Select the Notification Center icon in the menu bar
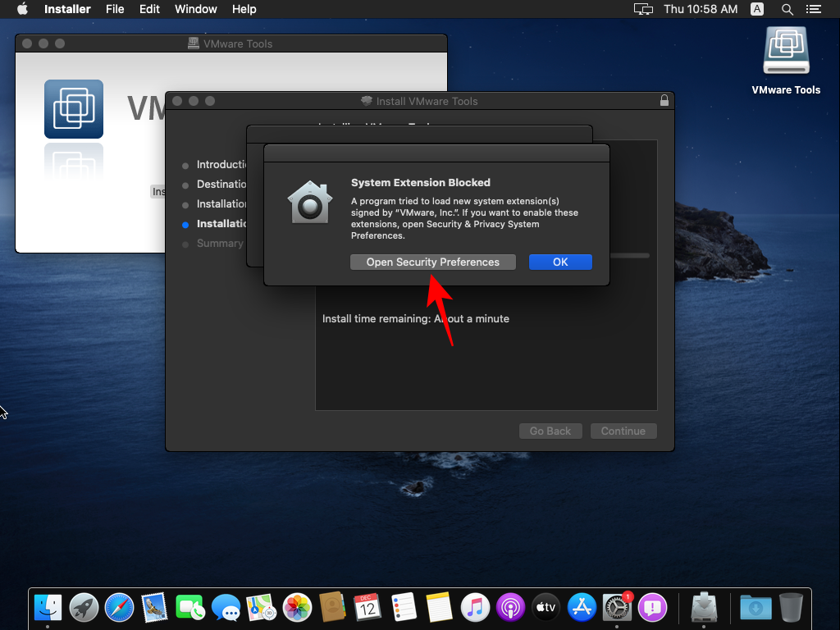 click(x=813, y=9)
